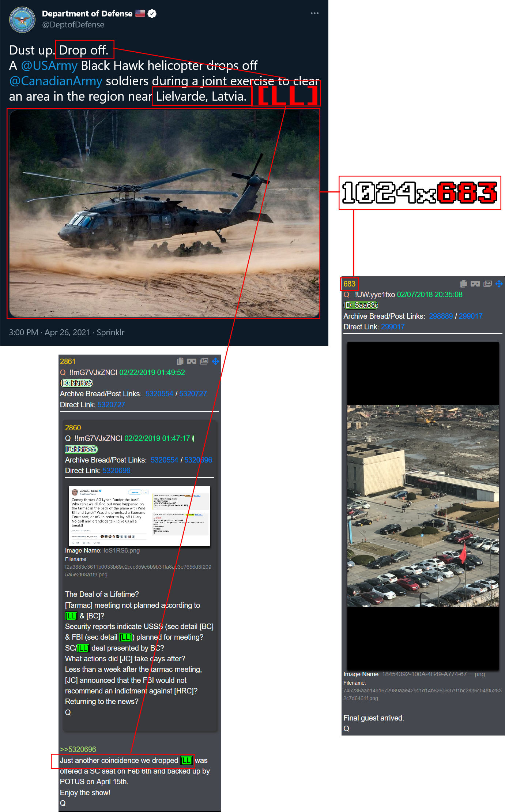505x812 pixels.
Task: Click the tweet timestamp 3:00 PM · Apr 26, 2021
Action: (49, 332)
